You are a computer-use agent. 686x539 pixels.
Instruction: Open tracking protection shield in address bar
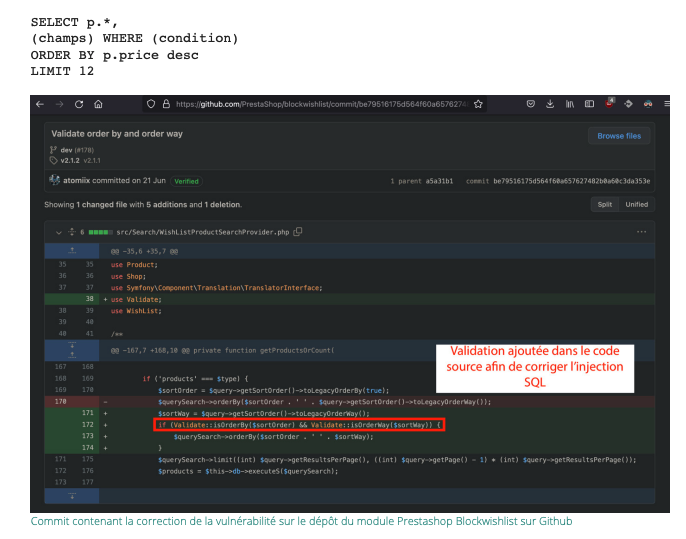[x=151, y=104]
